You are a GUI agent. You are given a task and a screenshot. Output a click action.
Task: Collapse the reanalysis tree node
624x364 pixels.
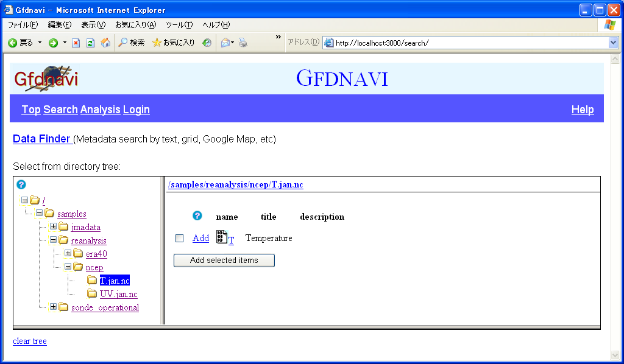(x=54, y=240)
